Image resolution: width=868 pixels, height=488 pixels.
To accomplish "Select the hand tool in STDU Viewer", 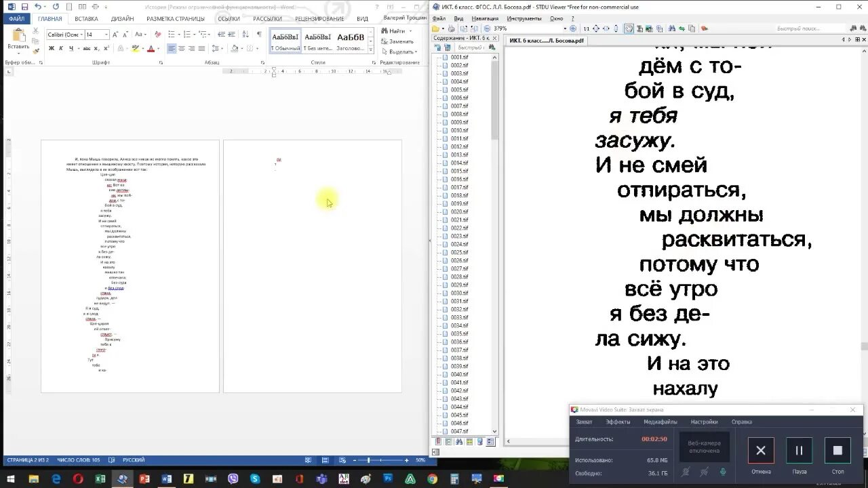I will [x=628, y=28].
